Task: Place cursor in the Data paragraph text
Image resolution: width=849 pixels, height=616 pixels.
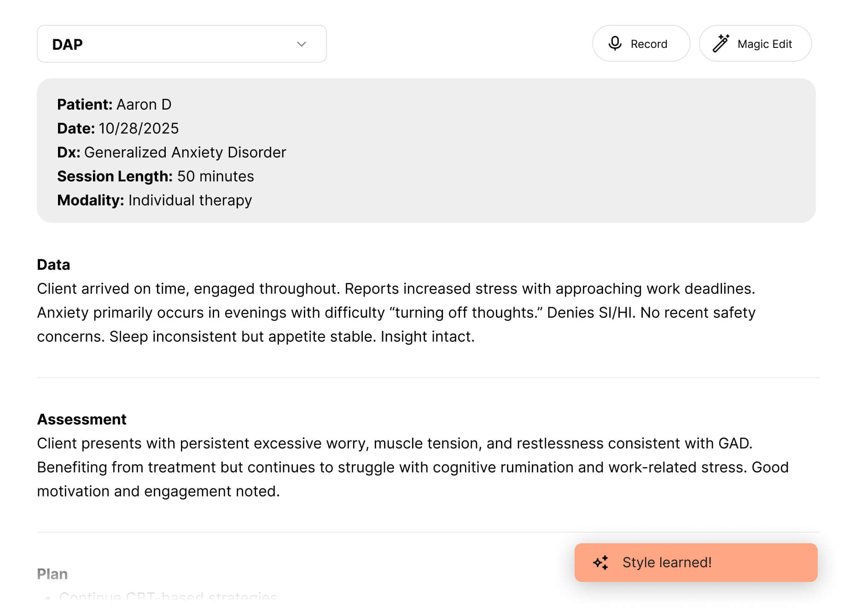Action: (396, 313)
